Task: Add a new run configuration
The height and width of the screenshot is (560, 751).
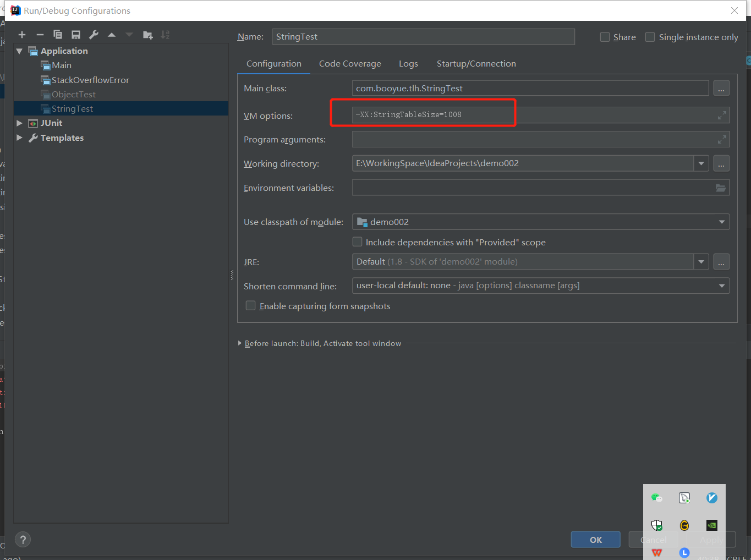Action: tap(22, 34)
